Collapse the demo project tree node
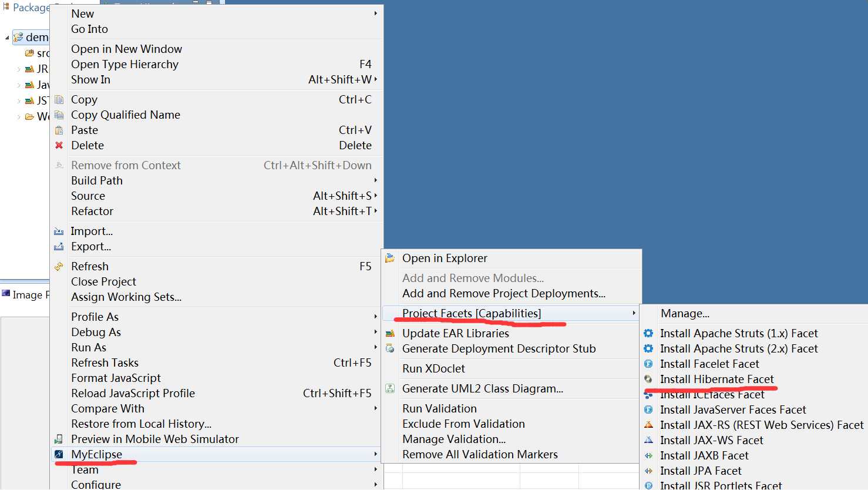The height and width of the screenshot is (490, 868). tap(7, 38)
